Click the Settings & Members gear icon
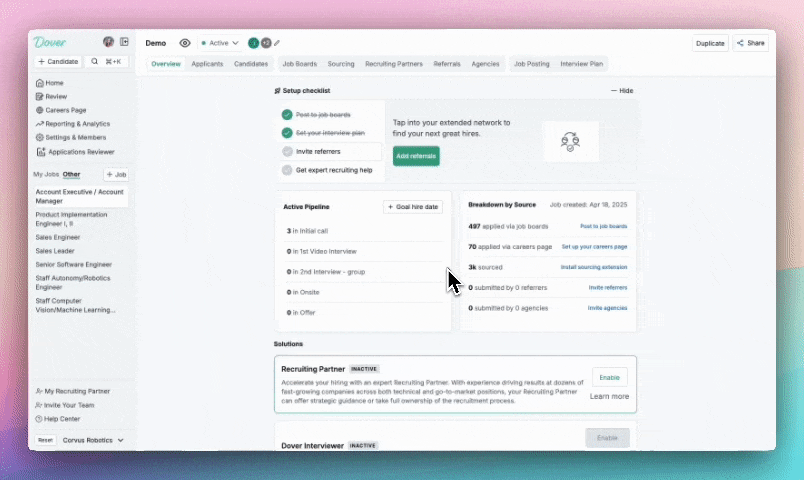The image size is (804, 480). point(39,137)
